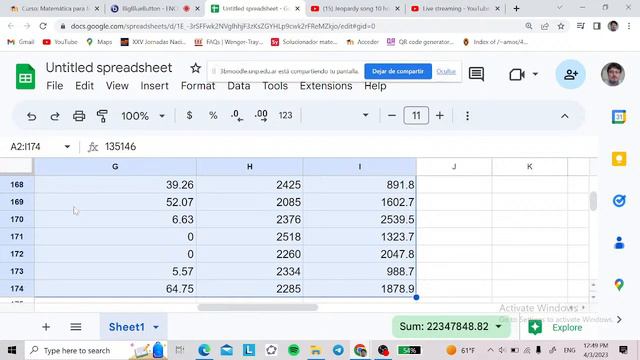Open the Insert menu
640x360 pixels.
(x=154, y=86)
